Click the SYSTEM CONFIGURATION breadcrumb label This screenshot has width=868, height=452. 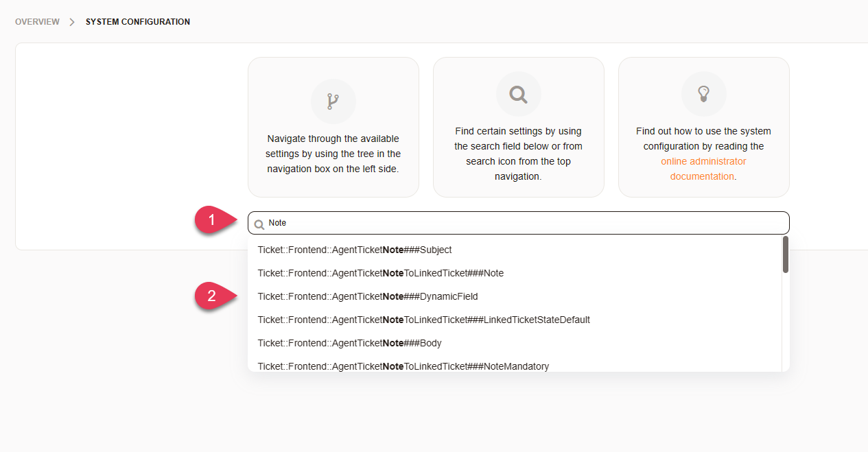137,21
